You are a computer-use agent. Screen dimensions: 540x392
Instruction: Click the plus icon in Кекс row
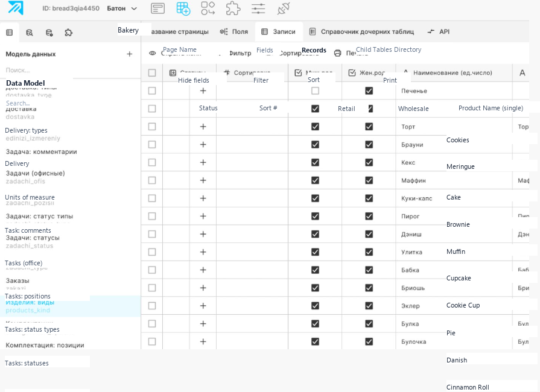(203, 162)
